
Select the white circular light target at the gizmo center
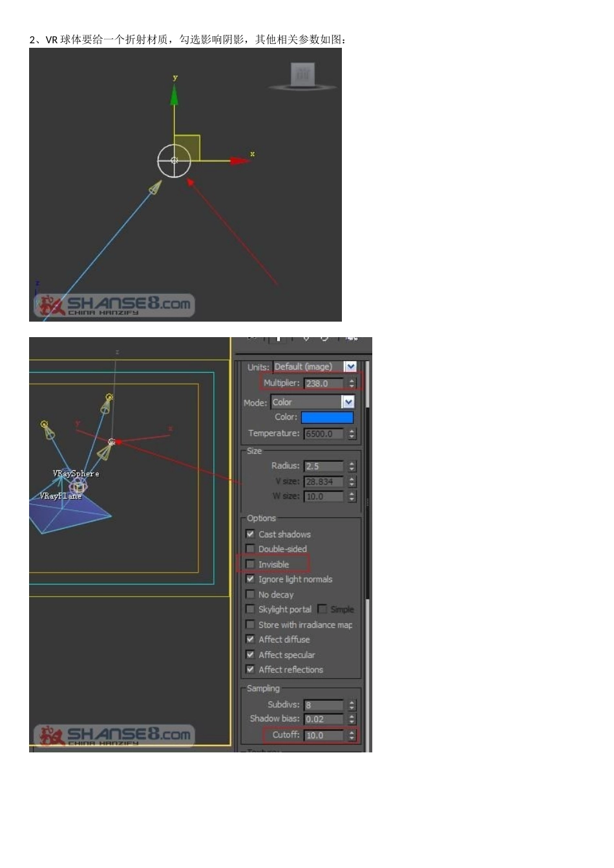(174, 160)
